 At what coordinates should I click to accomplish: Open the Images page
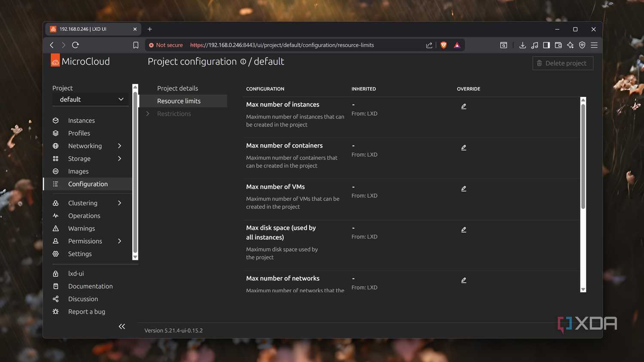78,172
